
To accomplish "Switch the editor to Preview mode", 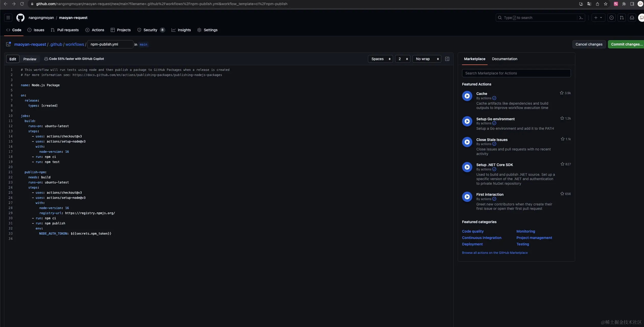I will tap(30, 59).
